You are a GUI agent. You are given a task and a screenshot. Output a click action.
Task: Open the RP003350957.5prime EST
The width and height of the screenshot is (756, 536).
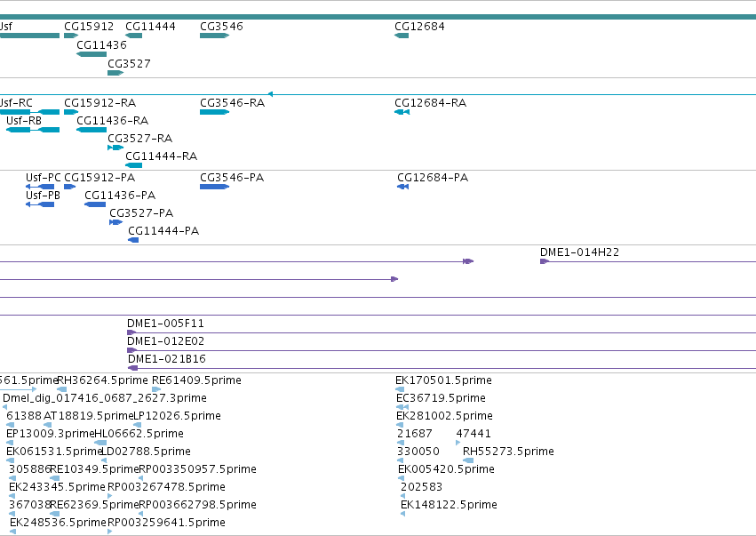(140, 478)
